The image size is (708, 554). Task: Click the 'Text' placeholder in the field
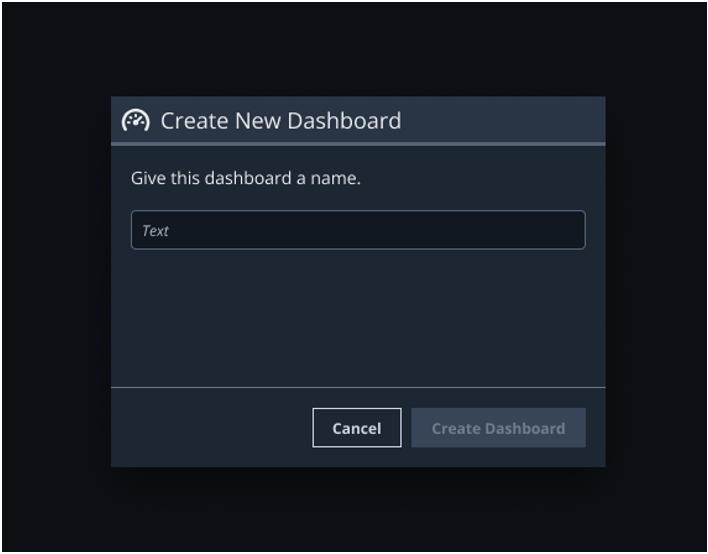tap(155, 231)
